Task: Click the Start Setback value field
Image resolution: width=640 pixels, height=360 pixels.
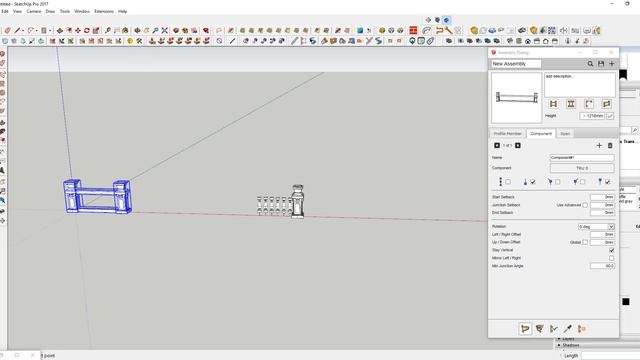Action: click(602, 197)
